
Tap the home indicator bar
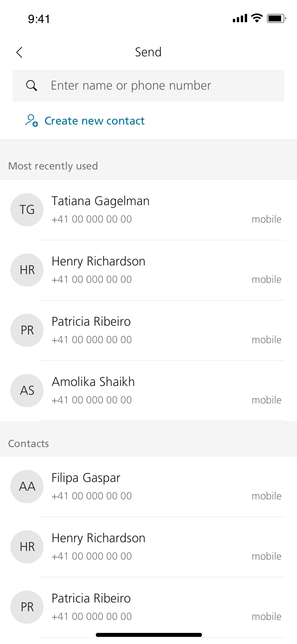pos(149,635)
